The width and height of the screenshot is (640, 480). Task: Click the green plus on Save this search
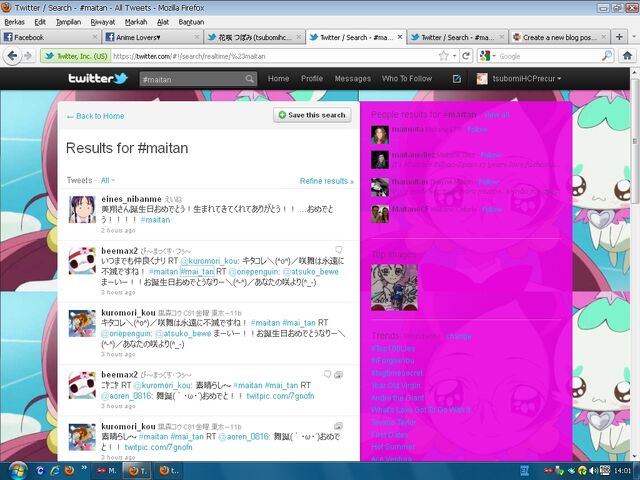pyautogui.click(x=282, y=115)
